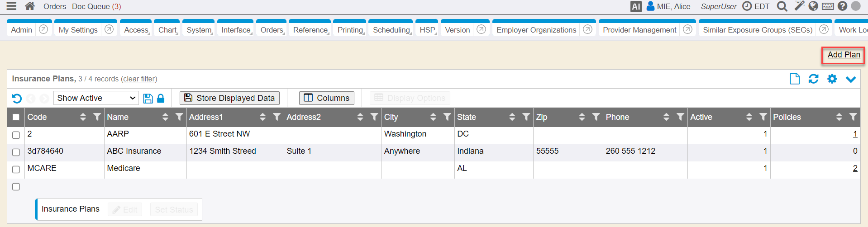Click the search magnifier icon
Screen dimensions: 868x227
pos(782,6)
